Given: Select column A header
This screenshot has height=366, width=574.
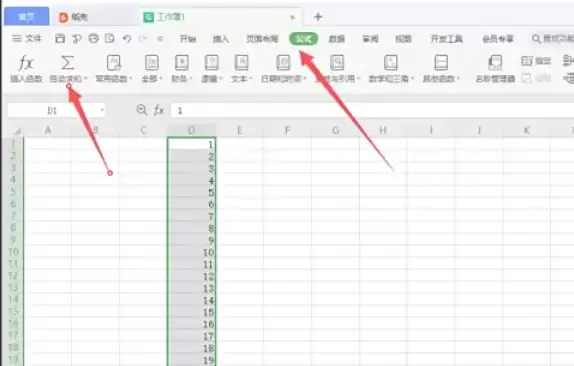Looking at the screenshot, I should [48, 130].
